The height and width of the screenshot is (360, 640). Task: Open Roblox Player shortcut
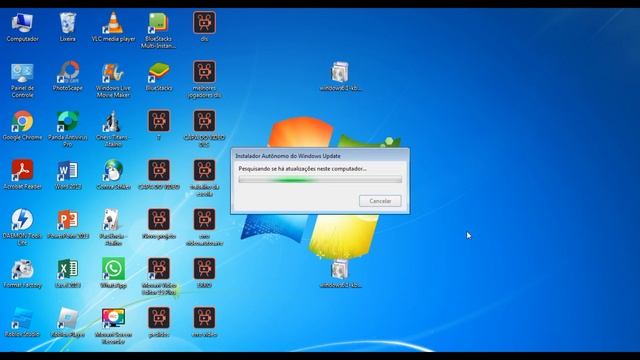click(x=68, y=322)
